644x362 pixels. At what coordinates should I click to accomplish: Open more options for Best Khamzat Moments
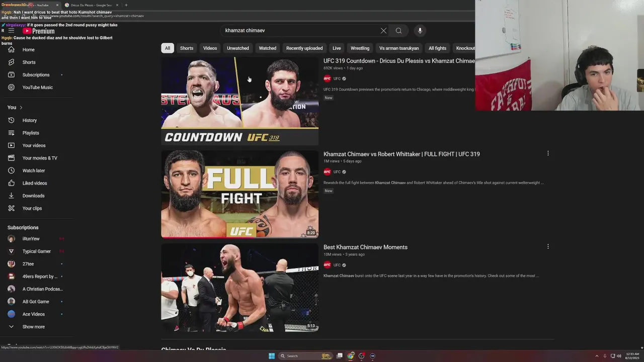(548, 246)
